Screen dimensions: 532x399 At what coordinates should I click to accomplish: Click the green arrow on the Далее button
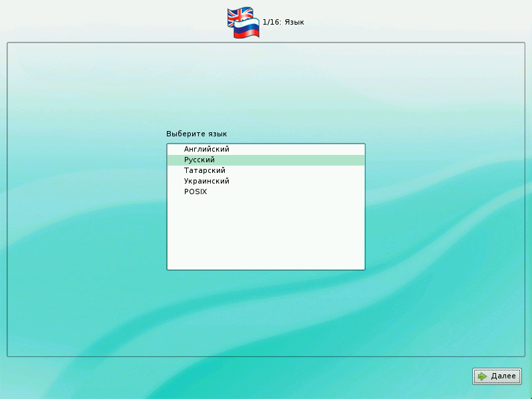(482, 376)
